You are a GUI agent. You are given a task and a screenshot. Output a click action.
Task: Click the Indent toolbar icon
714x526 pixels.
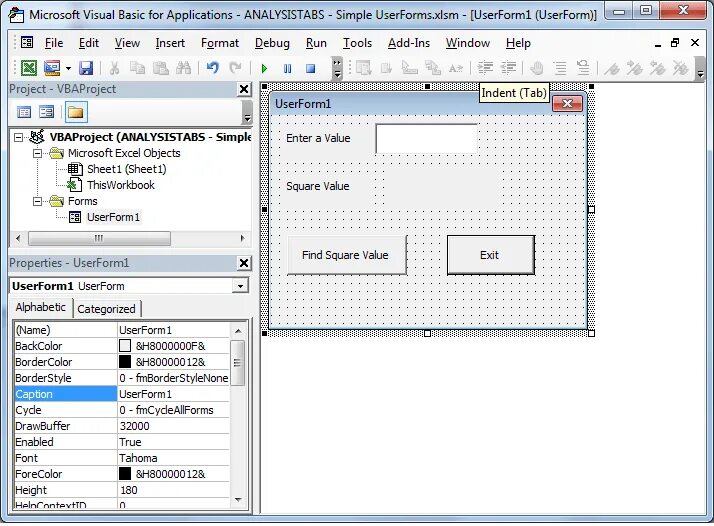pyautogui.click(x=485, y=68)
